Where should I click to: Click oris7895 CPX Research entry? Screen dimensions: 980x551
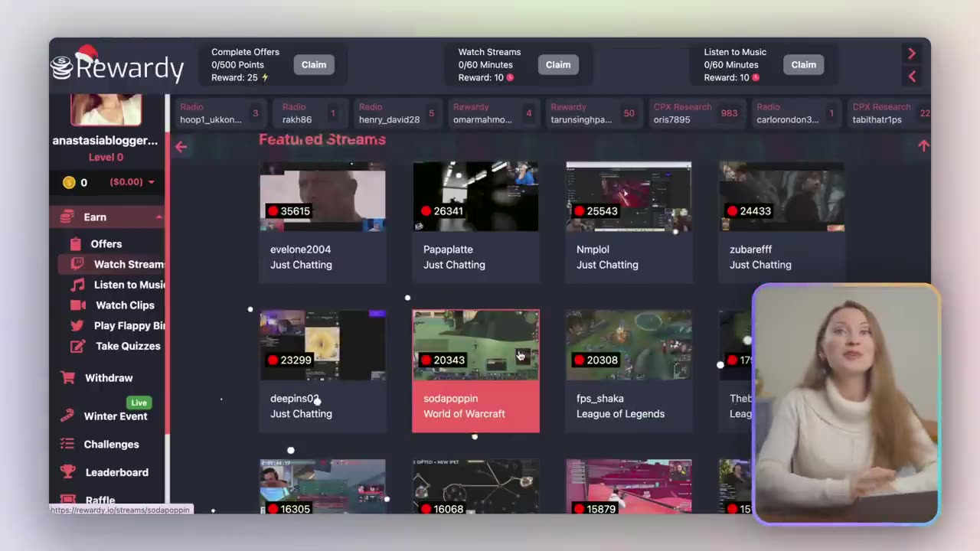pyautogui.click(x=696, y=113)
